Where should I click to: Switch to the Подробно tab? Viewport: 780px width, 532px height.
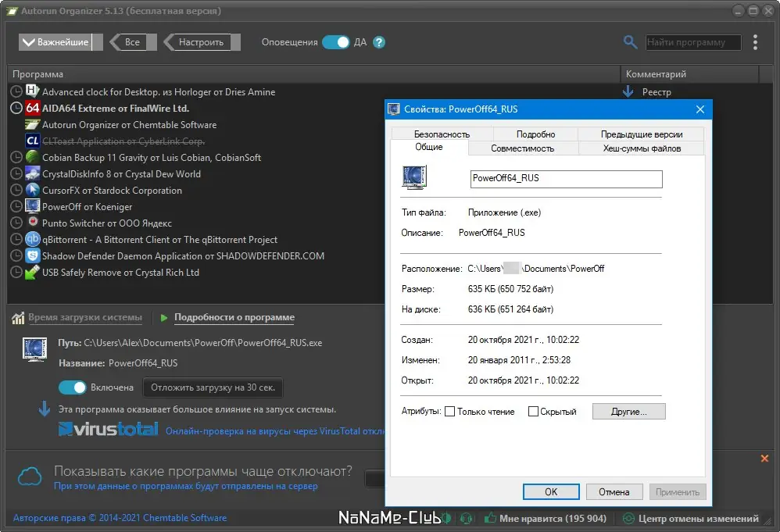(x=535, y=134)
